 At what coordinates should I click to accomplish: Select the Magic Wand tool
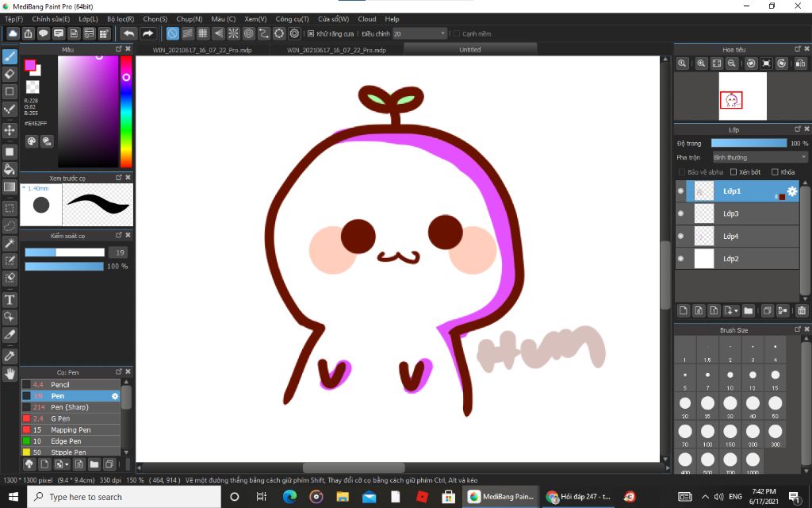coord(10,243)
